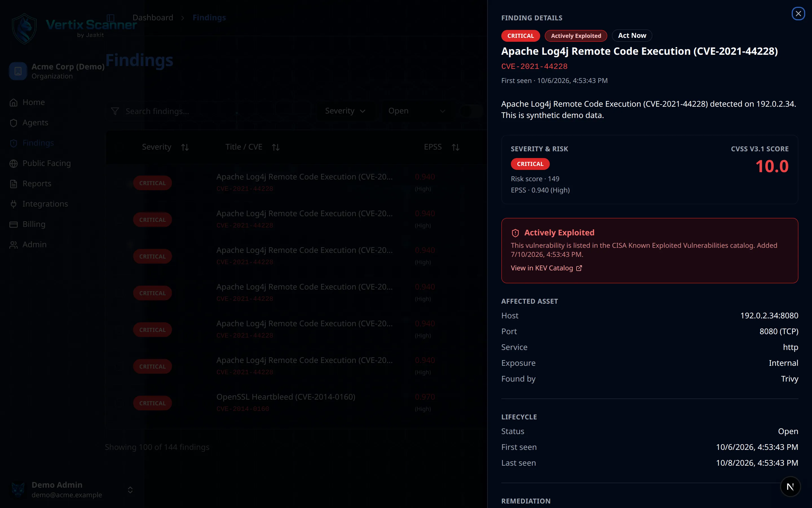This screenshot has height=508, width=812.
Task: Click the Vertix Scanner shield logo
Action: coord(24,29)
